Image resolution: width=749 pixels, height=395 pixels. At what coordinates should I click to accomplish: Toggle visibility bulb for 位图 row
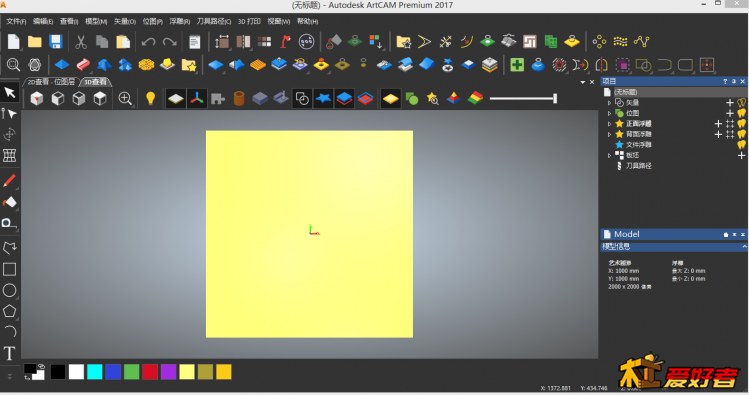click(x=741, y=113)
